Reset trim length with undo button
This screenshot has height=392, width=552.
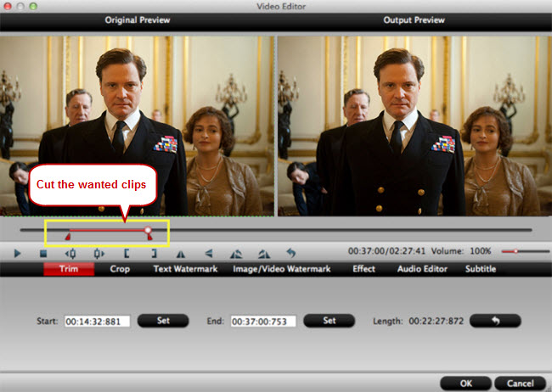click(x=495, y=321)
